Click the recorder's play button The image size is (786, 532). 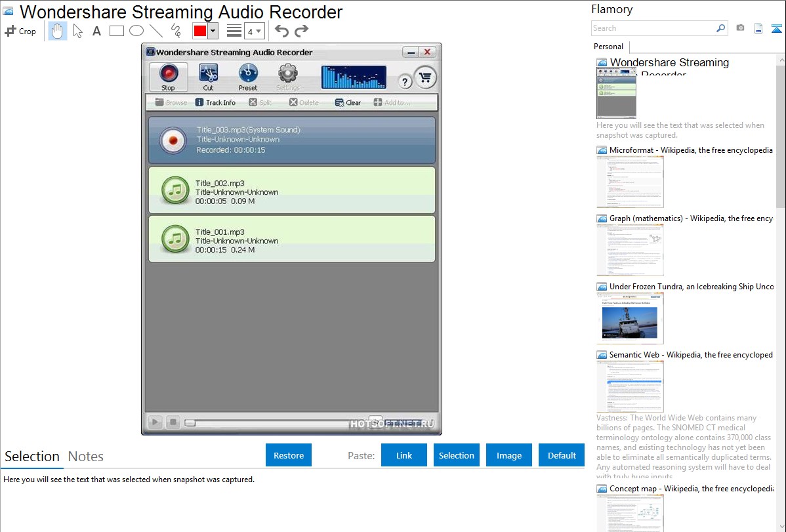click(x=155, y=422)
